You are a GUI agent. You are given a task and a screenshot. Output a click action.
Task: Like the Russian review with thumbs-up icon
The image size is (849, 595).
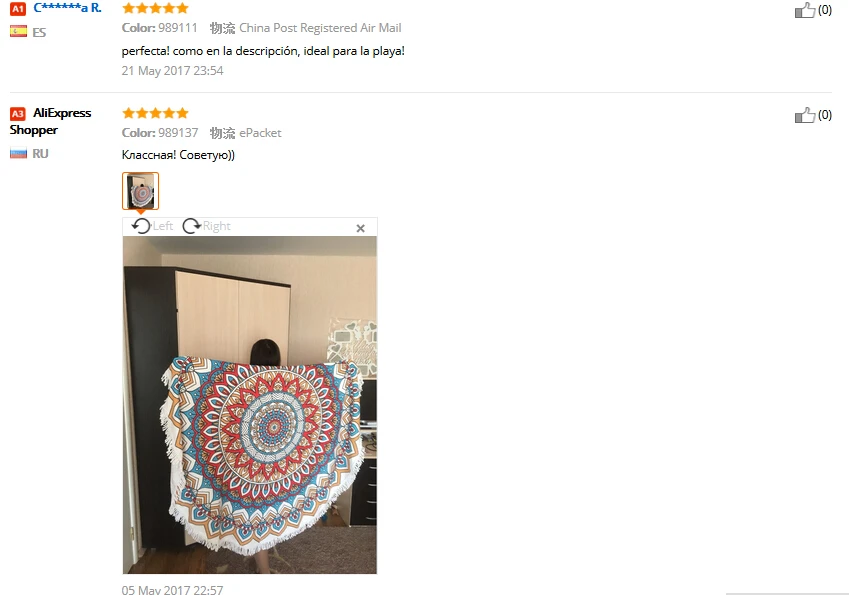point(805,115)
